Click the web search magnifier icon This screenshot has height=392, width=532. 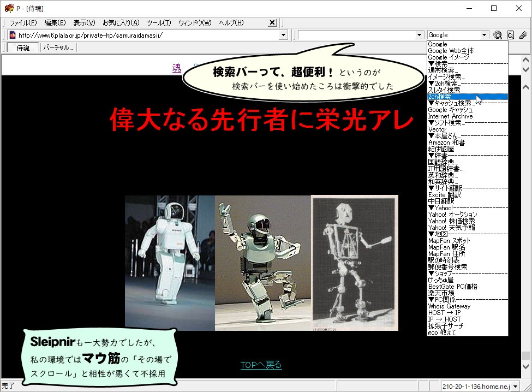tap(498, 35)
